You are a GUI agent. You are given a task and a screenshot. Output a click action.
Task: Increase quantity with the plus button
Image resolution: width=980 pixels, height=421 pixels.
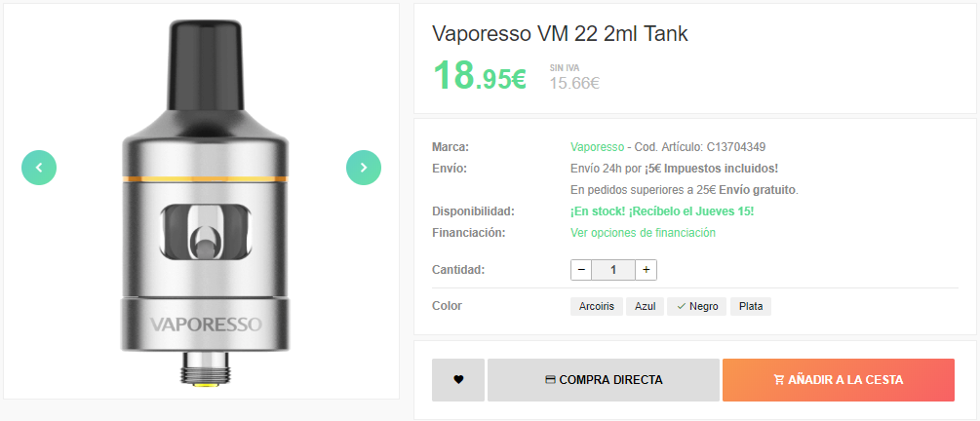[x=646, y=270]
